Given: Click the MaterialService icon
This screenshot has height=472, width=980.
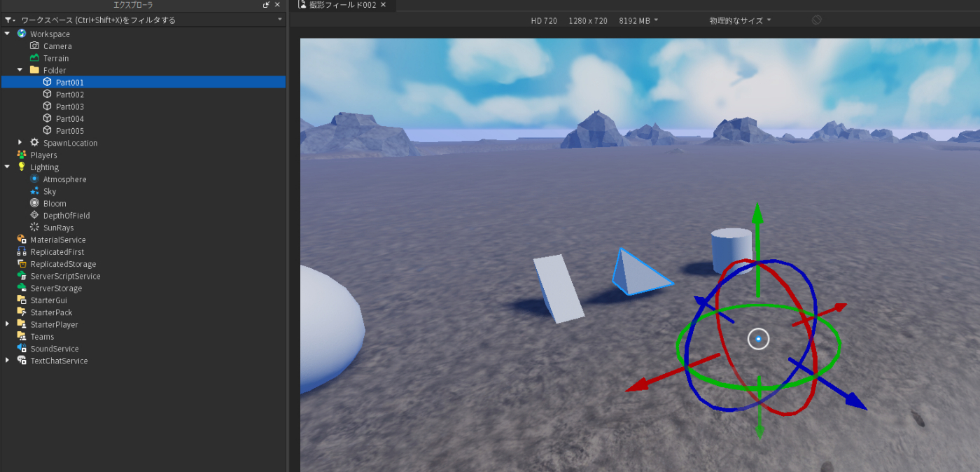Looking at the screenshot, I should pyautogui.click(x=22, y=240).
